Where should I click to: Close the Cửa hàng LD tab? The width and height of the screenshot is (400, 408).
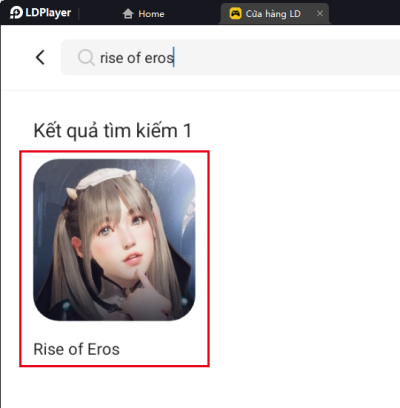pos(320,13)
